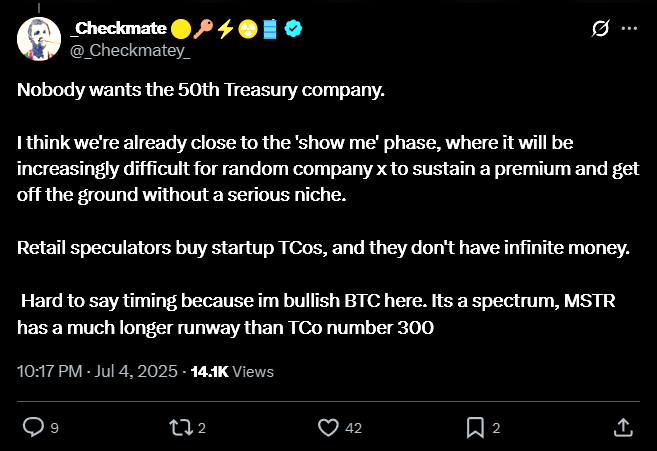657x451 pixels.
Task: Bookmark the tweet with bookmark icon
Action: (475, 428)
